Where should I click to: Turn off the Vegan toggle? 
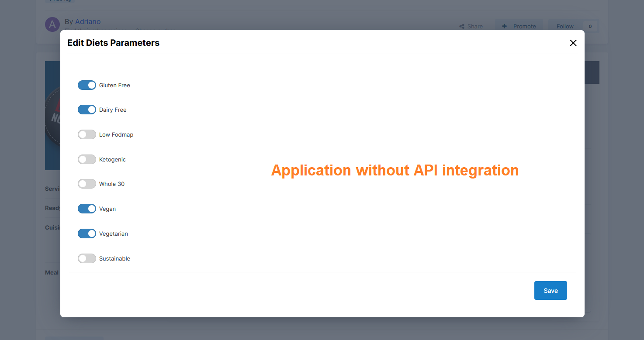click(x=87, y=209)
